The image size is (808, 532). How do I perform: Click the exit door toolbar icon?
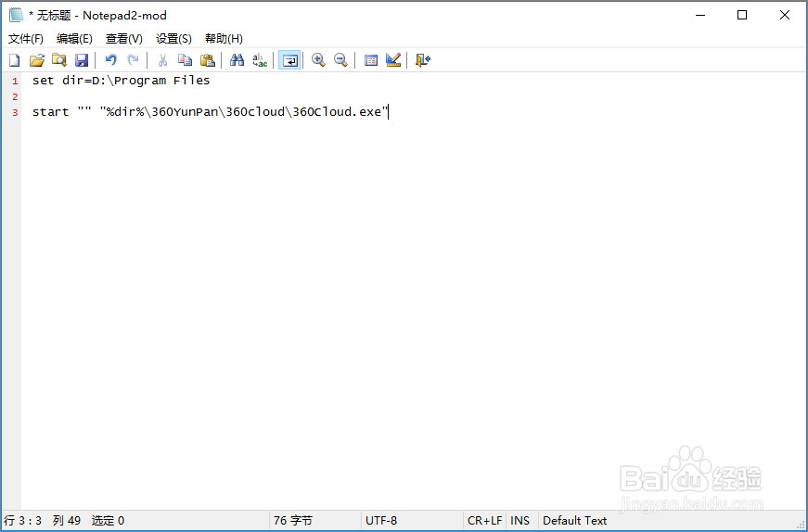pos(422,60)
